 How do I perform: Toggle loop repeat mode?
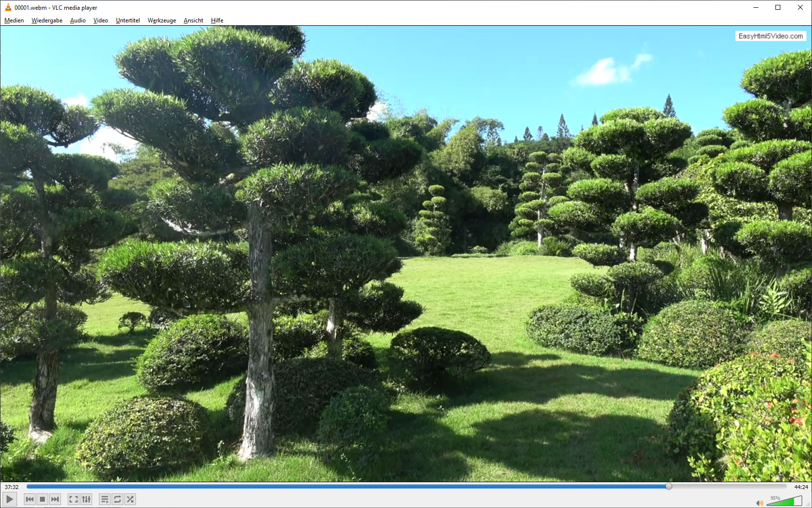(x=117, y=499)
